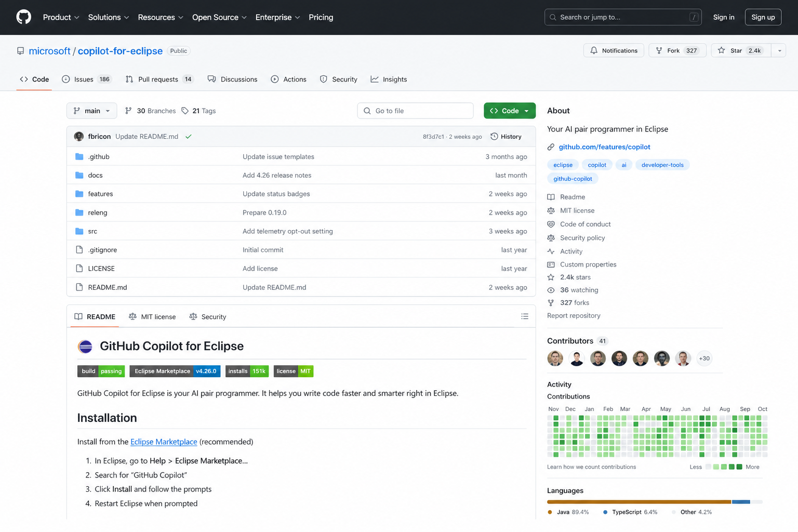Switch to the Pull requests tab

click(x=159, y=79)
